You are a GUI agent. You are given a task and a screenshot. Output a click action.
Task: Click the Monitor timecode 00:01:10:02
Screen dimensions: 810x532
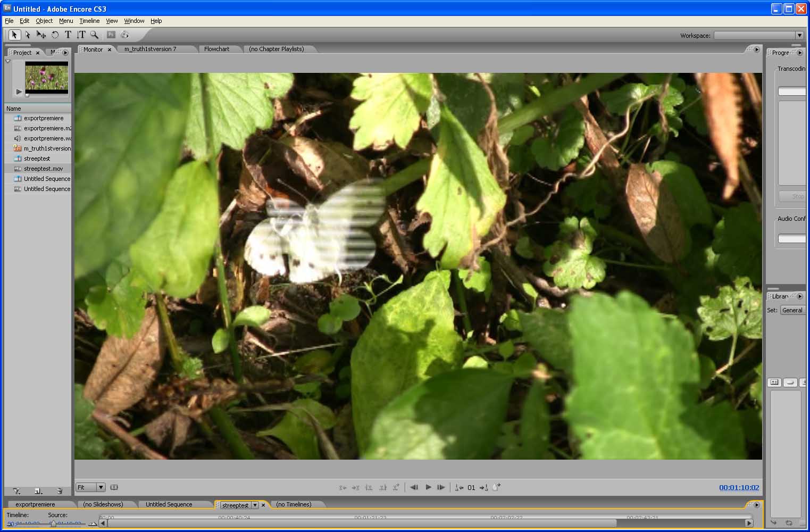click(x=739, y=487)
